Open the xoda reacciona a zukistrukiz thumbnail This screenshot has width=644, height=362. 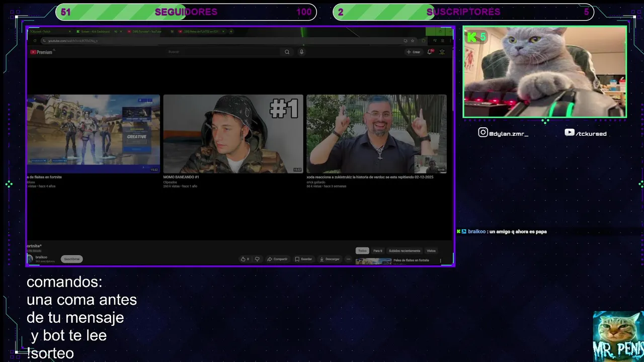(x=376, y=134)
